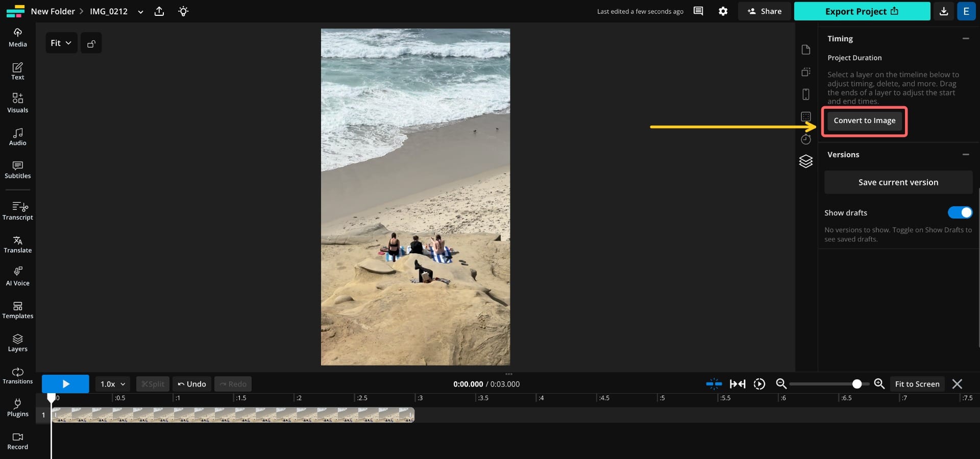
Task: Click Save current version button
Action: pyautogui.click(x=898, y=182)
